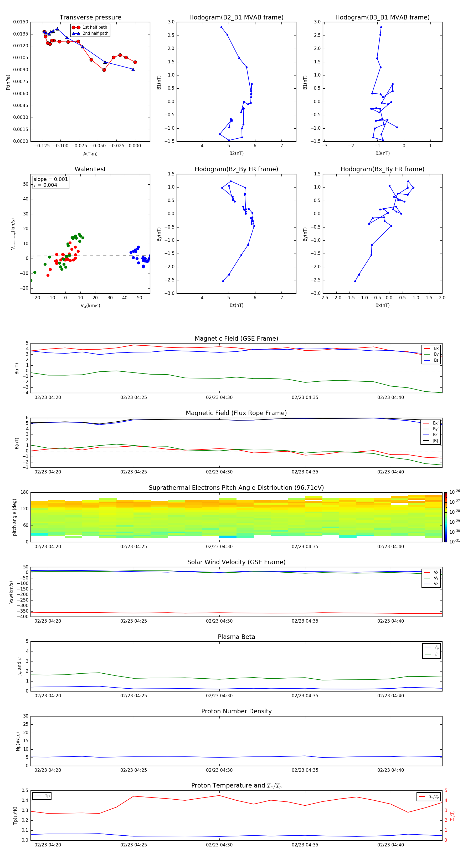The height and width of the screenshot is (868, 473).
Task: Click the '1st half path' legend entry
Action: (90, 27)
